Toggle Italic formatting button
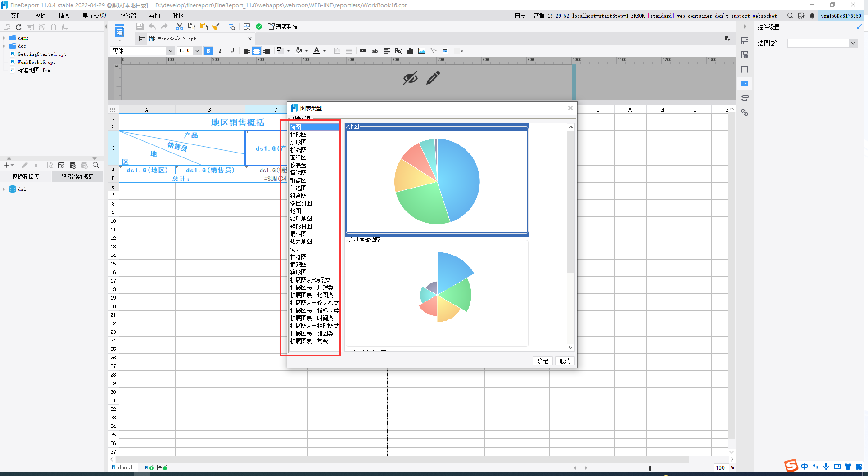Image resolution: width=868 pixels, height=476 pixels. click(x=220, y=51)
